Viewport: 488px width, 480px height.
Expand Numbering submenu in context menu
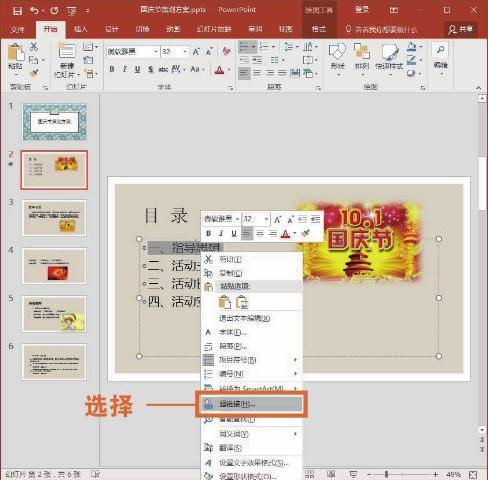[295, 374]
